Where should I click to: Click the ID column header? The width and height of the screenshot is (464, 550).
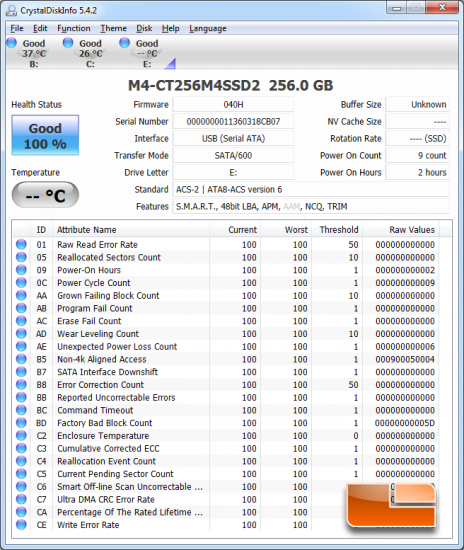(41, 230)
